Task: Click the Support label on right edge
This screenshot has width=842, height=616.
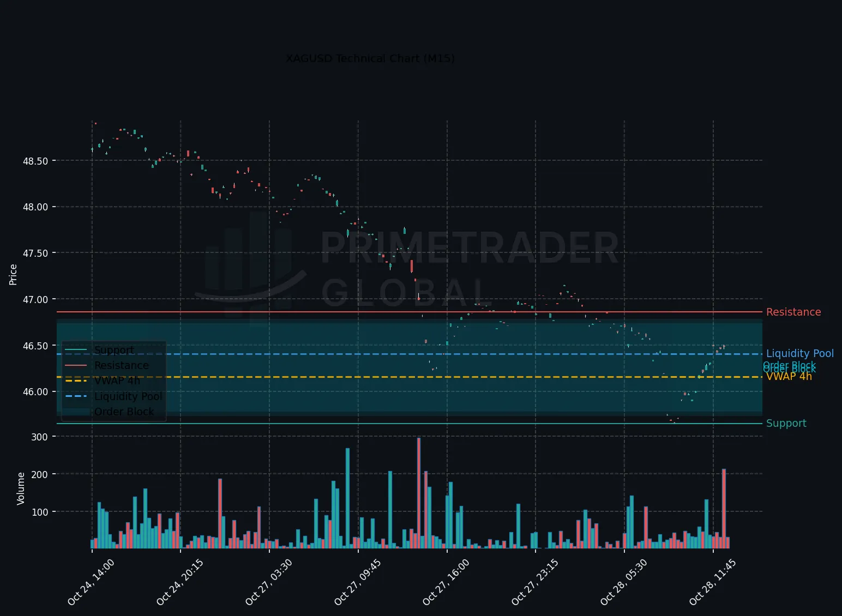Action: point(786,423)
